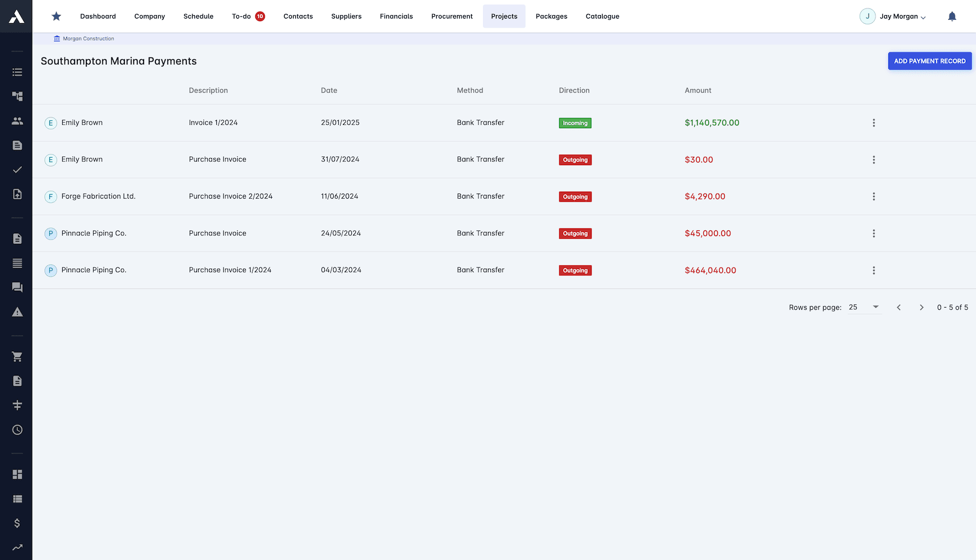Open the team members icon in the sidebar
Screen dimensions: 976x560
pos(17,120)
